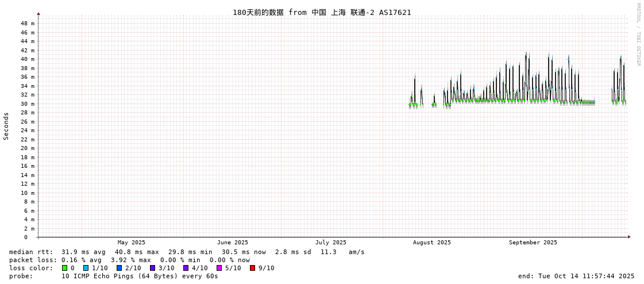The height and width of the screenshot is (284, 644).
Task: Click the light blue 1/10 loss swatch
Action: [86, 268]
